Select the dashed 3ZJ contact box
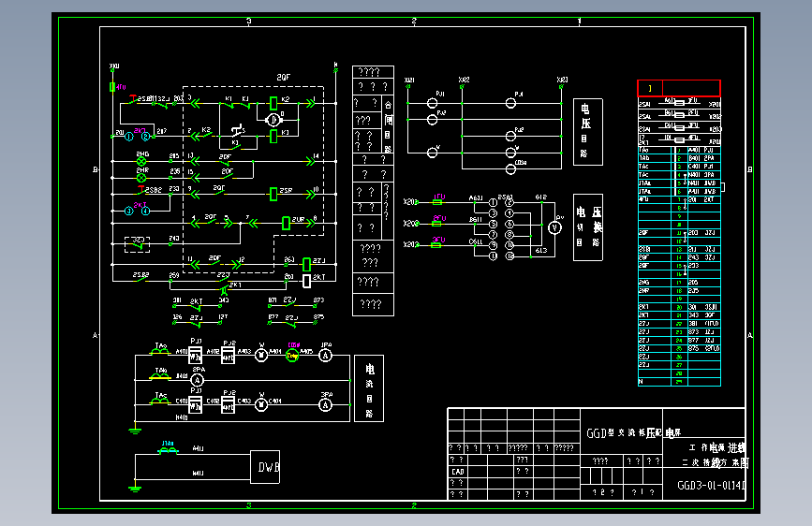Image resolution: width=812 pixels, height=526 pixels. pyautogui.click(x=138, y=244)
